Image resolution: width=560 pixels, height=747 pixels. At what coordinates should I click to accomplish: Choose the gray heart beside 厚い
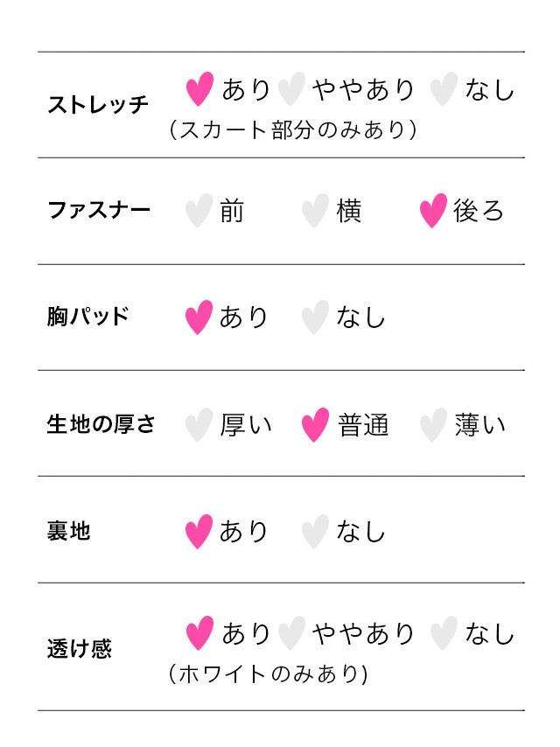coord(199,425)
